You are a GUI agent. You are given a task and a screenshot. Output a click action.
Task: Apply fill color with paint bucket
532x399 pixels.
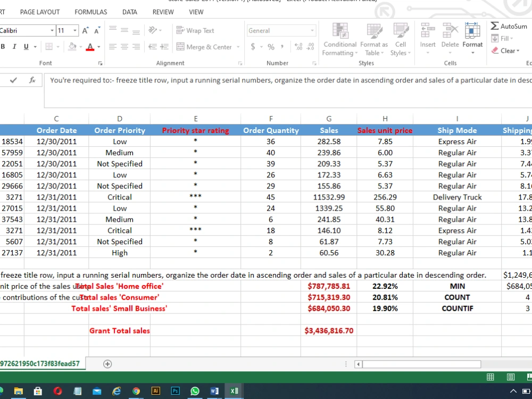click(72, 46)
